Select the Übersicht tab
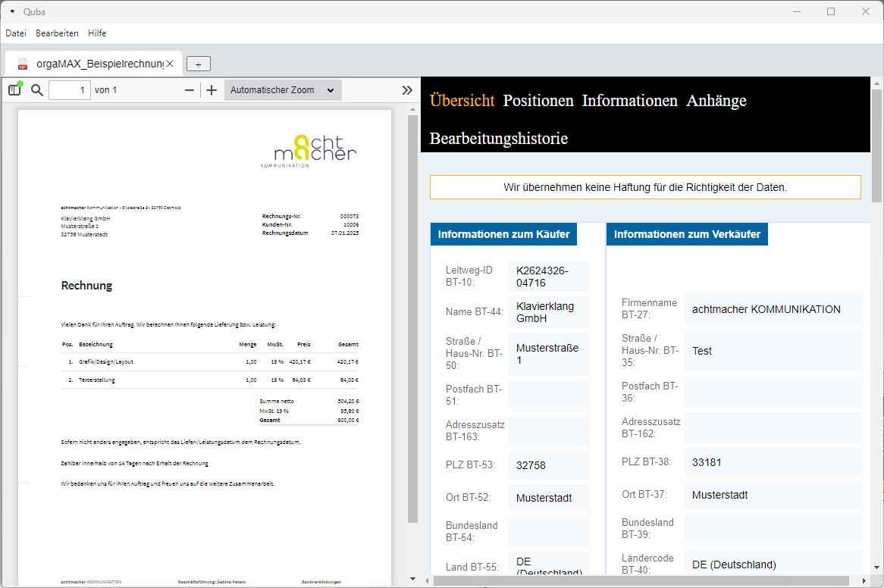The height and width of the screenshot is (588, 884). coord(462,101)
